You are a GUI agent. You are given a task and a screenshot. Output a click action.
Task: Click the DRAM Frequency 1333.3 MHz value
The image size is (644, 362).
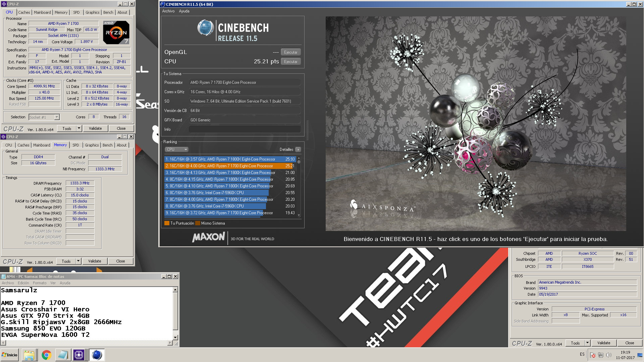[80, 183]
